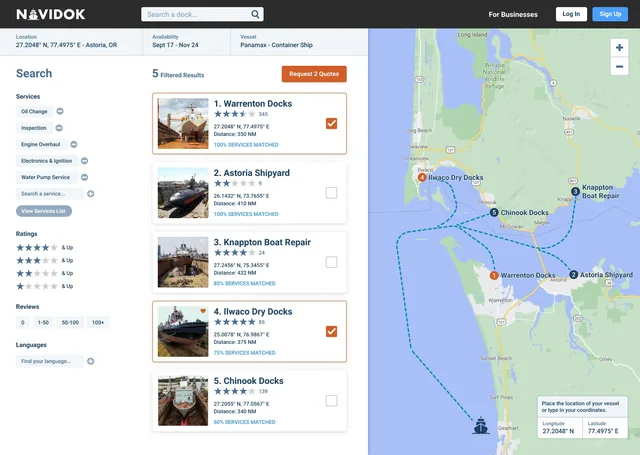Open the Astoria Shipyard listing title
The width and height of the screenshot is (640, 455).
pyautogui.click(x=252, y=173)
